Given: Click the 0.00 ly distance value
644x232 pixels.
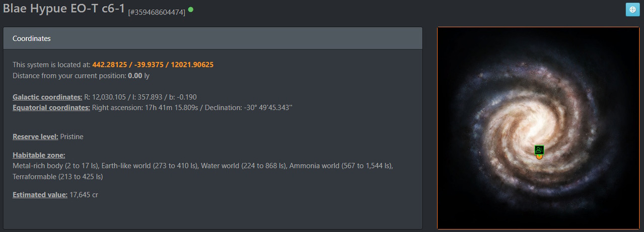Looking at the screenshot, I should 138,76.
